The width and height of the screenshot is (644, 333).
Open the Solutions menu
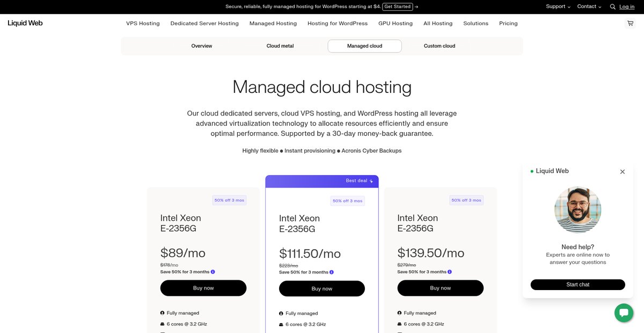coord(476,24)
